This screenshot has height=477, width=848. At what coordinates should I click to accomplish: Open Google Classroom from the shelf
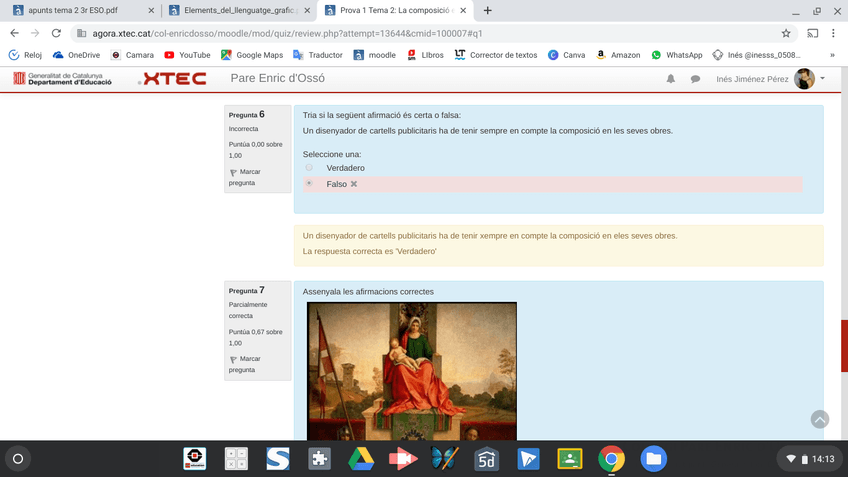coord(569,459)
